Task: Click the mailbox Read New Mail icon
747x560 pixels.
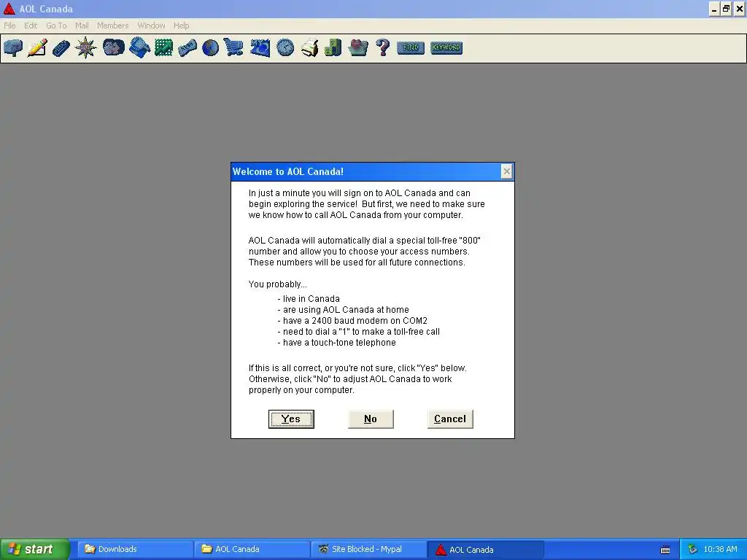Action: (13, 47)
